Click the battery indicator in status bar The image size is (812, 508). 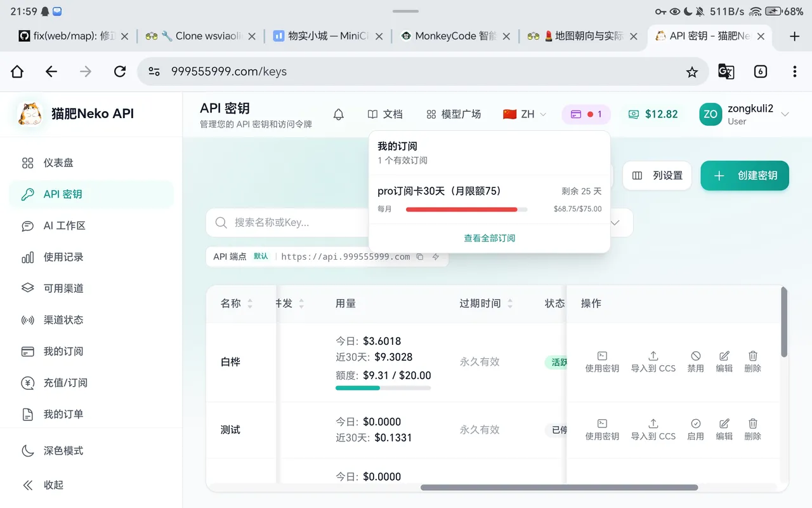pos(773,11)
